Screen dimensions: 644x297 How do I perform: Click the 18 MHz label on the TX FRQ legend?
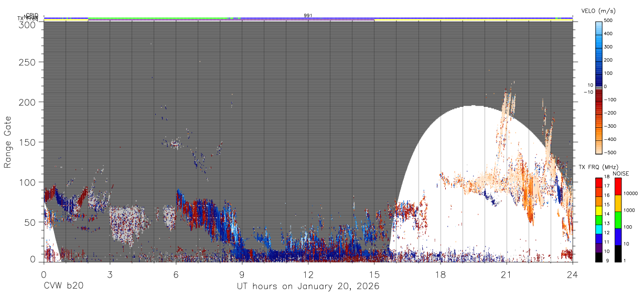606,178
